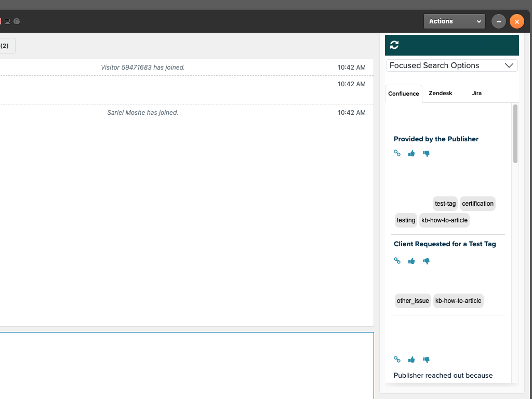This screenshot has height=399, width=532.
Task: Thumbs up 'Provided by the Publisher' article
Action: point(411,153)
